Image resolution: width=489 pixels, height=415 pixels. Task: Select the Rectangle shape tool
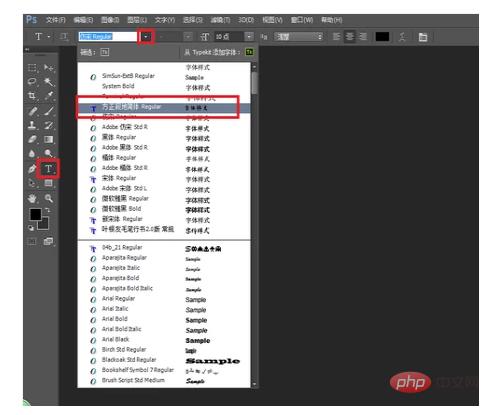[49, 183]
